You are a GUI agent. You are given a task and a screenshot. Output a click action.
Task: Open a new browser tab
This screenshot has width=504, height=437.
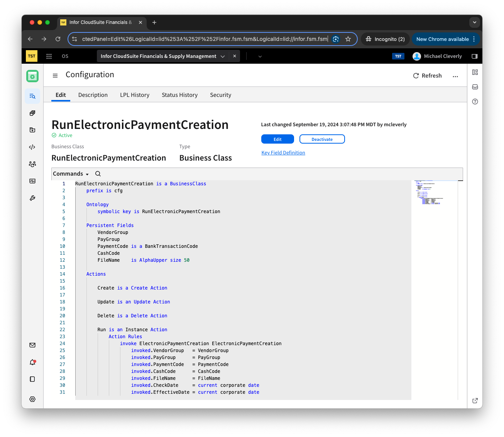pyautogui.click(x=154, y=22)
